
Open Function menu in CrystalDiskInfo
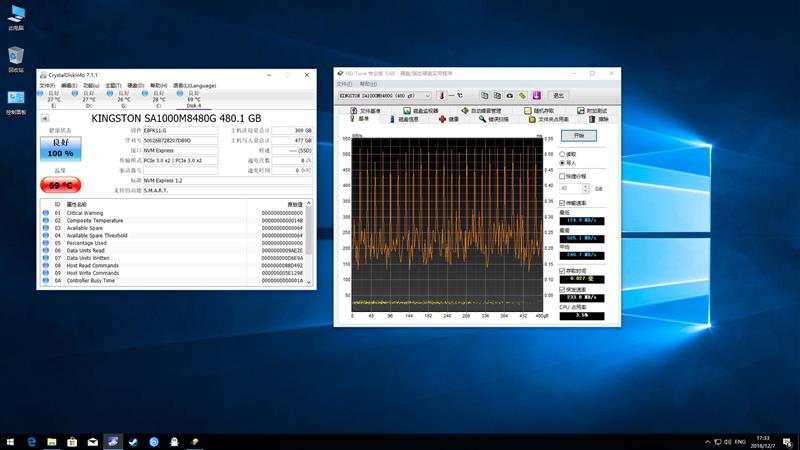tap(91, 85)
